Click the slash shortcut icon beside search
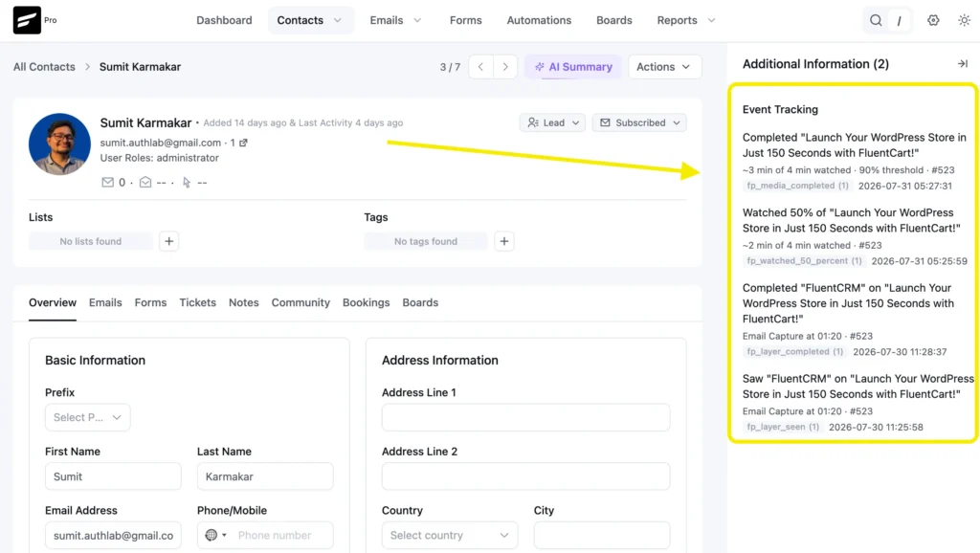Image resolution: width=980 pixels, height=553 pixels. [x=899, y=20]
